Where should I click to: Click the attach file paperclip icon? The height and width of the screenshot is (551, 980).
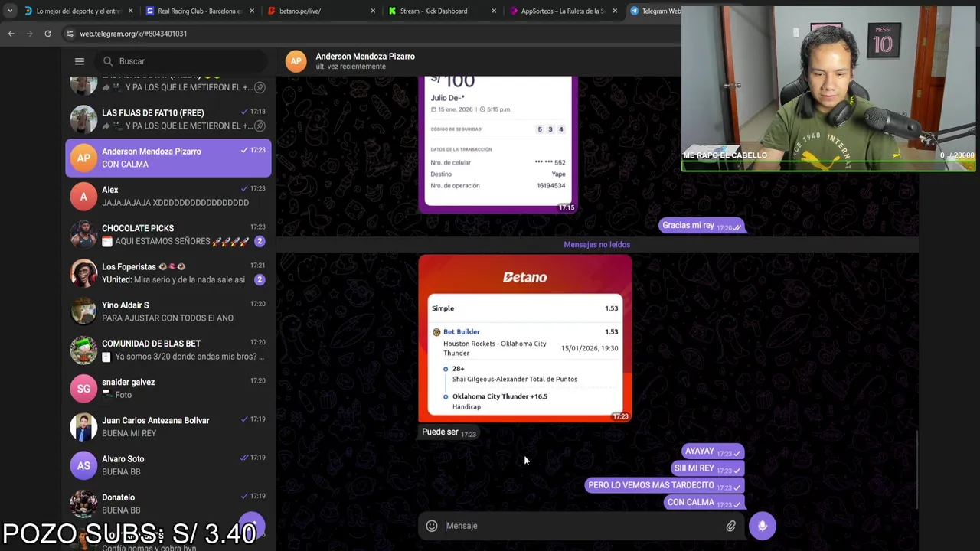731,526
